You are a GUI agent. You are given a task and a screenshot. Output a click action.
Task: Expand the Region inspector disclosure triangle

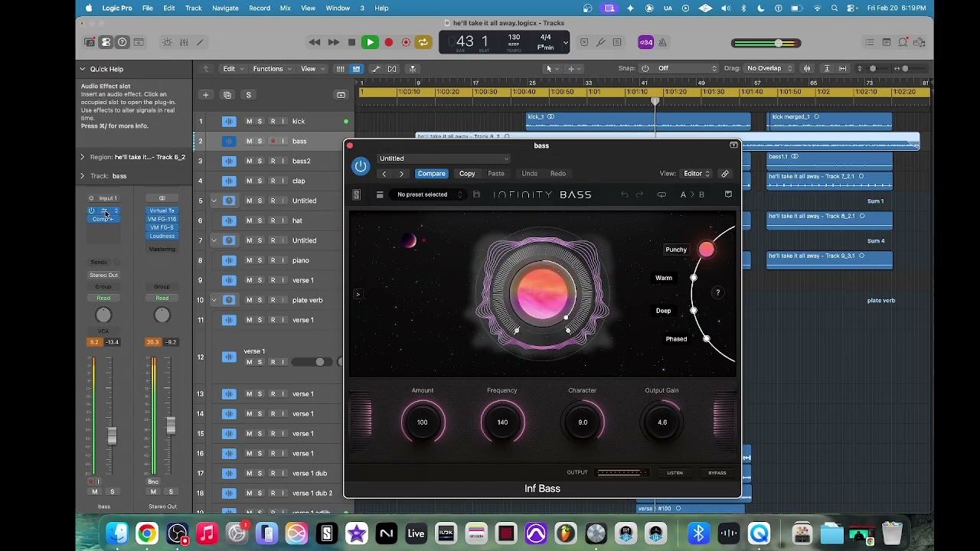pos(83,157)
